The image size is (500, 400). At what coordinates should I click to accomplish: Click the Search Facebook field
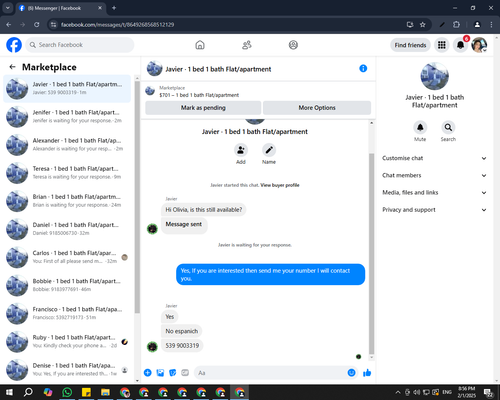coord(80,45)
